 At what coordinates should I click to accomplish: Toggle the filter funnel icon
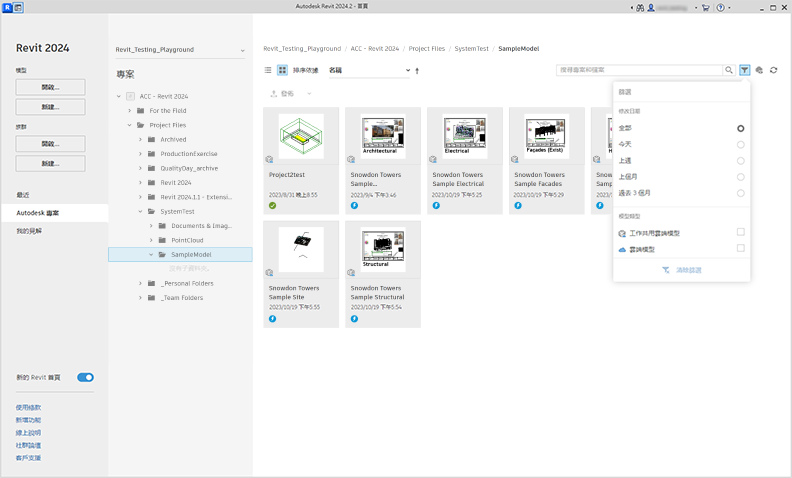point(745,70)
